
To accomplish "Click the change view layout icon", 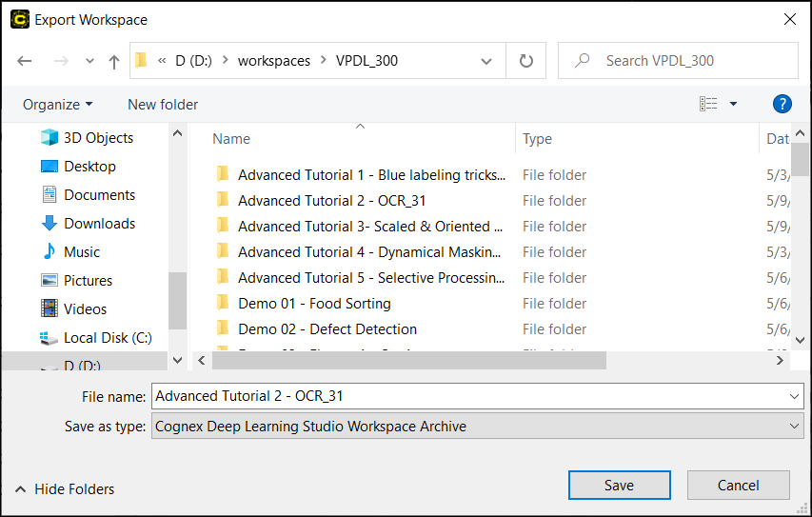I will pyautogui.click(x=708, y=104).
